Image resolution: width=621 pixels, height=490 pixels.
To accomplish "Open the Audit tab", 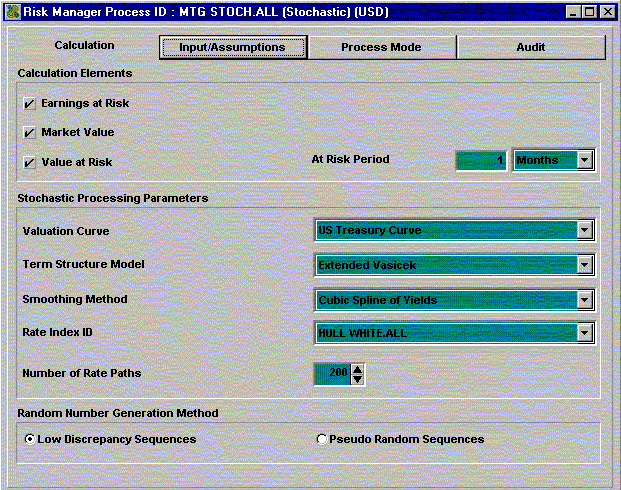I will 531,47.
